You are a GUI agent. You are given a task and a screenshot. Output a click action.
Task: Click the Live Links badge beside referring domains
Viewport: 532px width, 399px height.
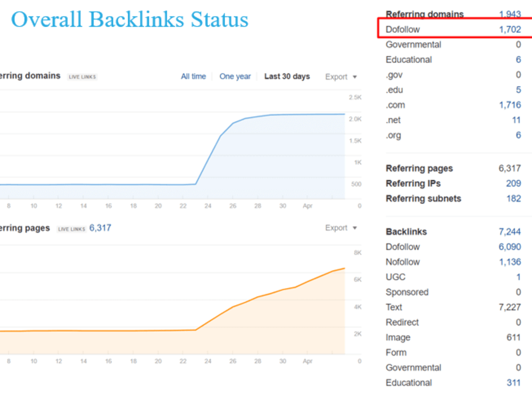pyautogui.click(x=82, y=77)
